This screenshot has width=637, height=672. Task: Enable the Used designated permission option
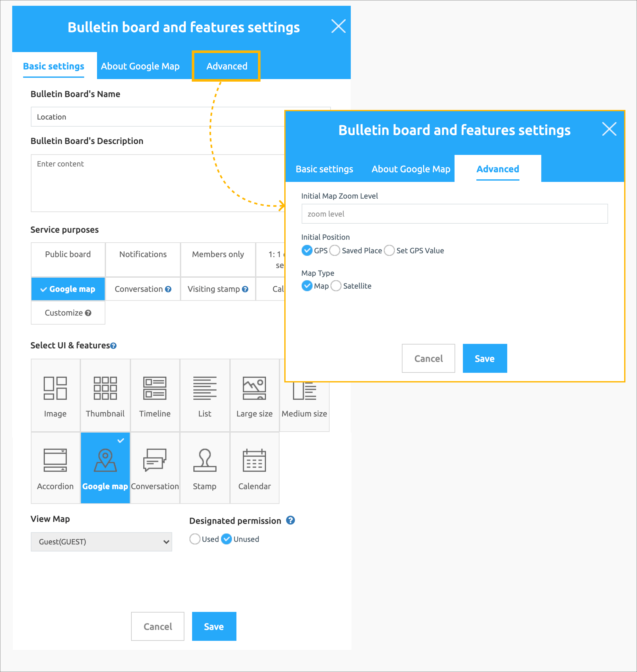click(195, 539)
